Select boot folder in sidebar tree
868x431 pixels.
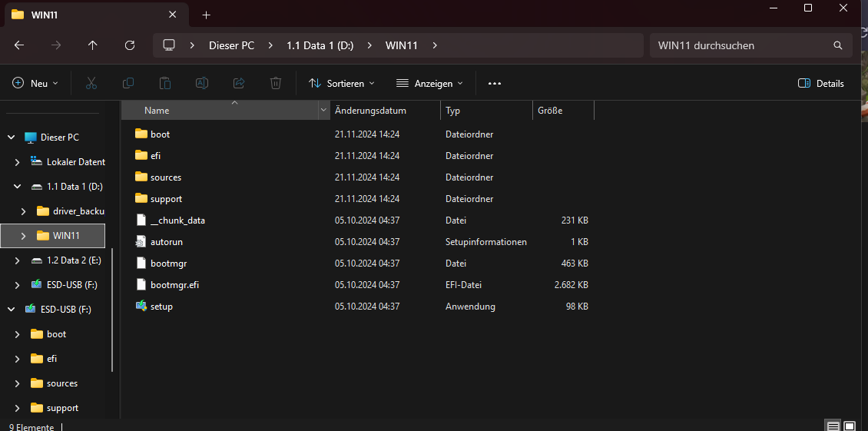[x=57, y=334]
